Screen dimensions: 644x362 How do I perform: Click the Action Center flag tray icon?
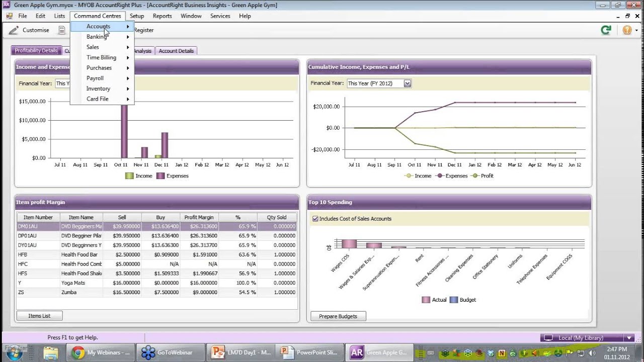point(569,353)
